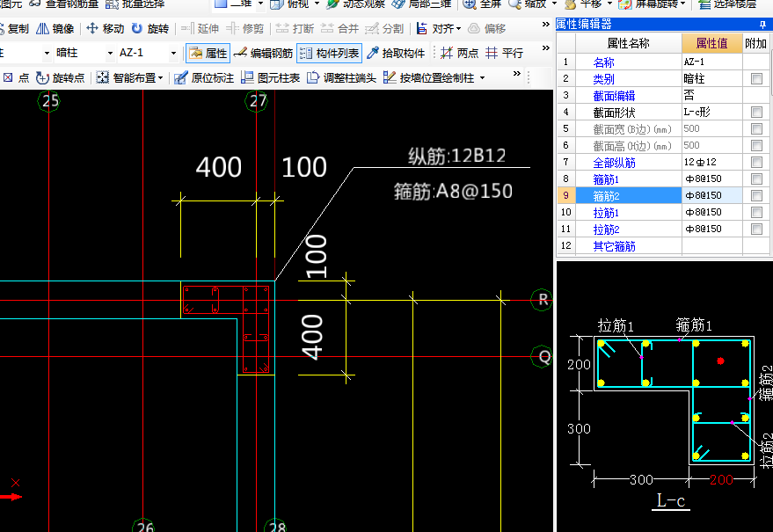Open the 暗柱 component type dropdown
Screen dimensions: 773x532
click(110, 53)
